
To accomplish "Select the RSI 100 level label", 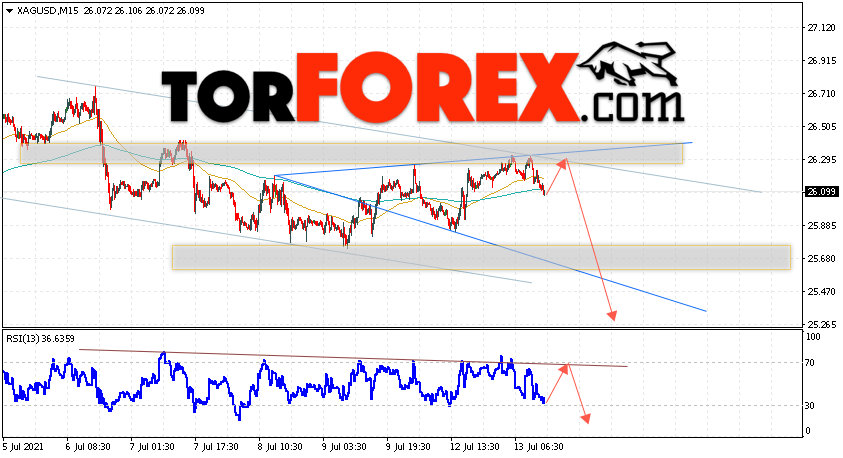I will 813,337.
